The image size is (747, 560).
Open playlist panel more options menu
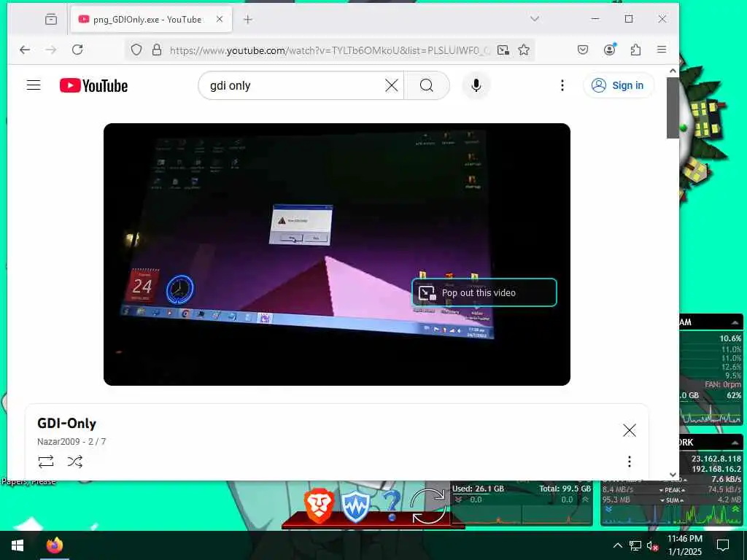point(630,462)
